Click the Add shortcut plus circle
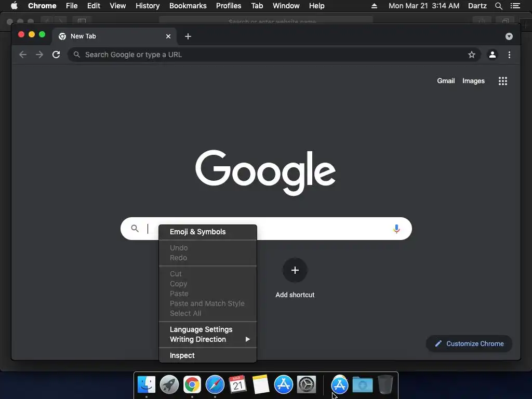 [x=295, y=270]
